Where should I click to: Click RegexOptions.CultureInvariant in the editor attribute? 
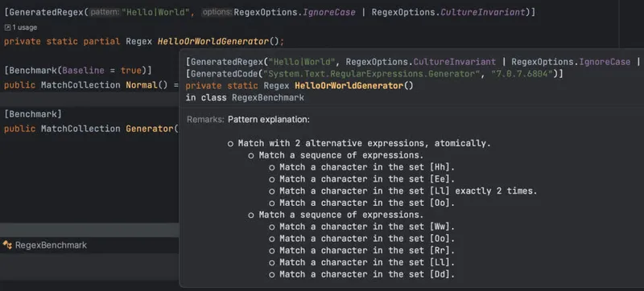click(x=448, y=12)
